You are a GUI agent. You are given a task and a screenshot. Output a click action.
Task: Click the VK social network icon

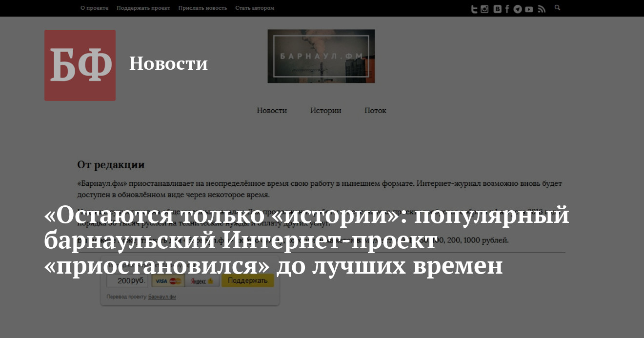click(497, 9)
